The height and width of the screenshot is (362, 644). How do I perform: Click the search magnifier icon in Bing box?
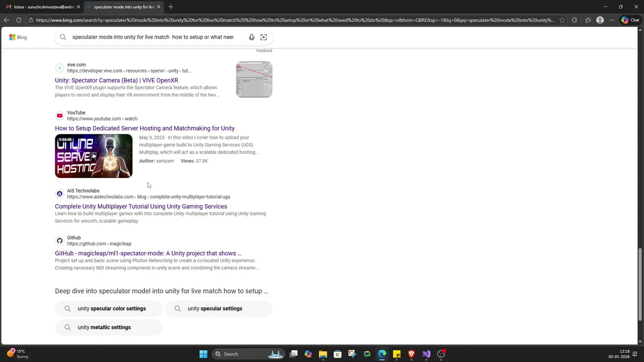[63, 37]
